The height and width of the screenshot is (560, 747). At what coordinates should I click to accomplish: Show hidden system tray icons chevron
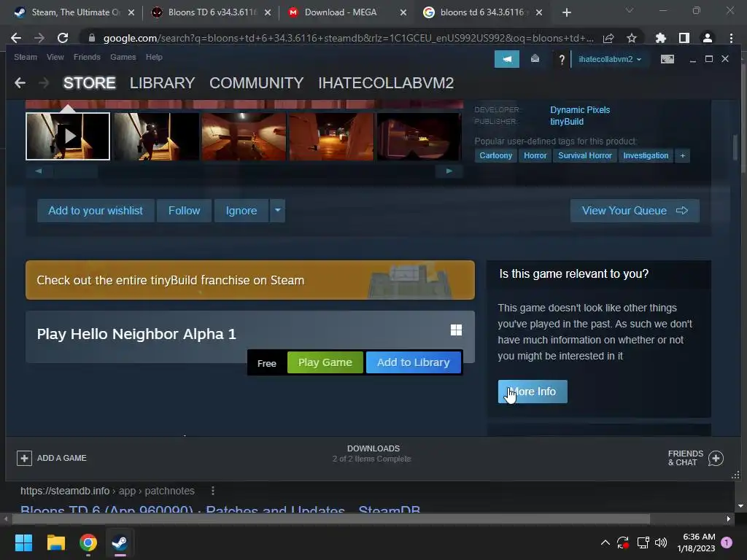(x=605, y=542)
